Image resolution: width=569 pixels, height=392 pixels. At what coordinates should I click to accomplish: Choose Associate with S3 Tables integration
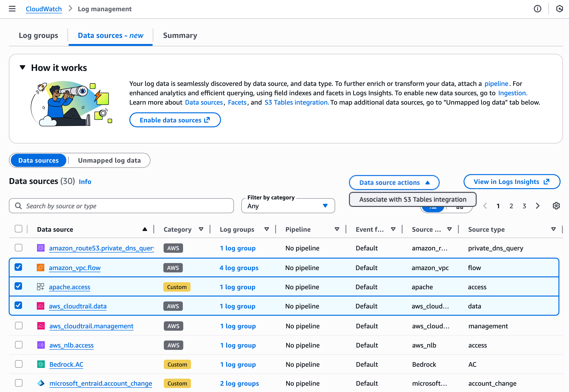413,199
